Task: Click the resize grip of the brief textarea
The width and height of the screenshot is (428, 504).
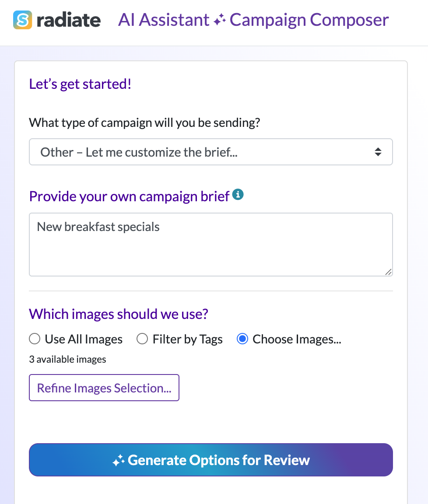Action: pyautogui.click(x=389, y=272)
